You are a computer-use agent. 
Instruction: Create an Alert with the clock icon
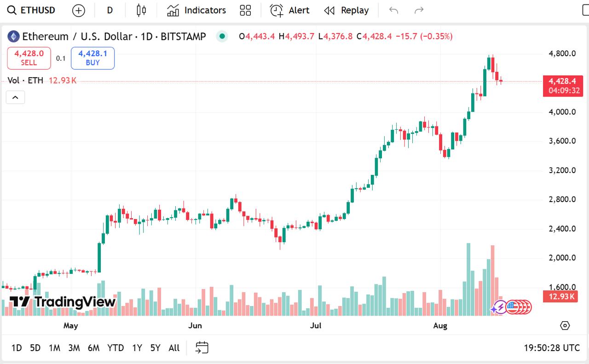289,11
